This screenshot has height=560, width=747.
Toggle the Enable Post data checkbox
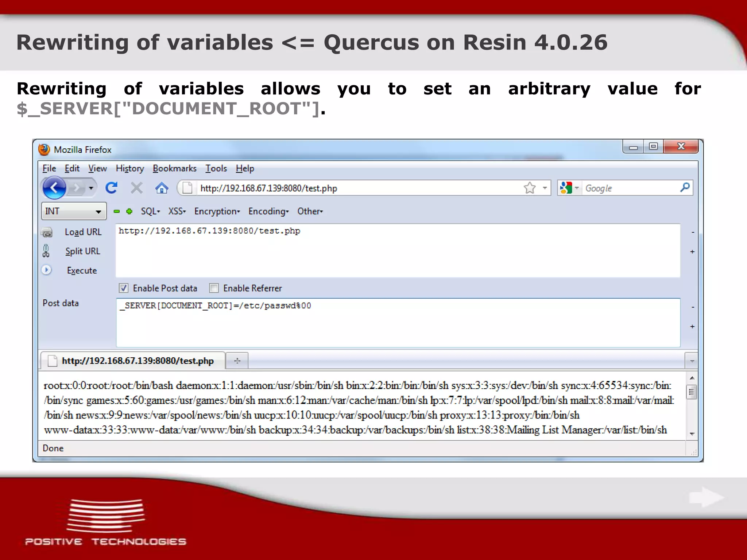point(124,288)
